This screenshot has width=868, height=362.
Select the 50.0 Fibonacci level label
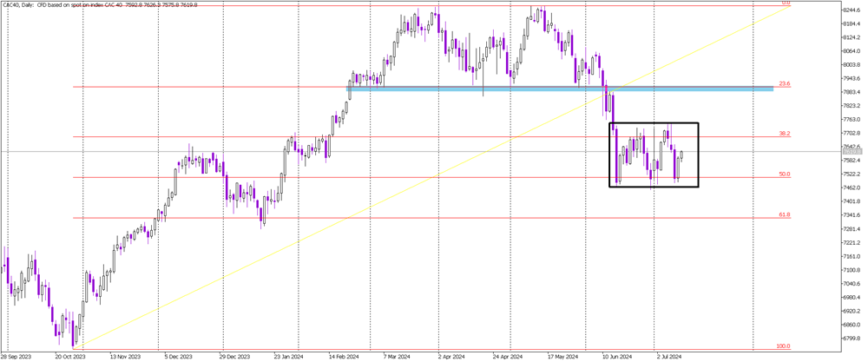(x=784, y=174)
